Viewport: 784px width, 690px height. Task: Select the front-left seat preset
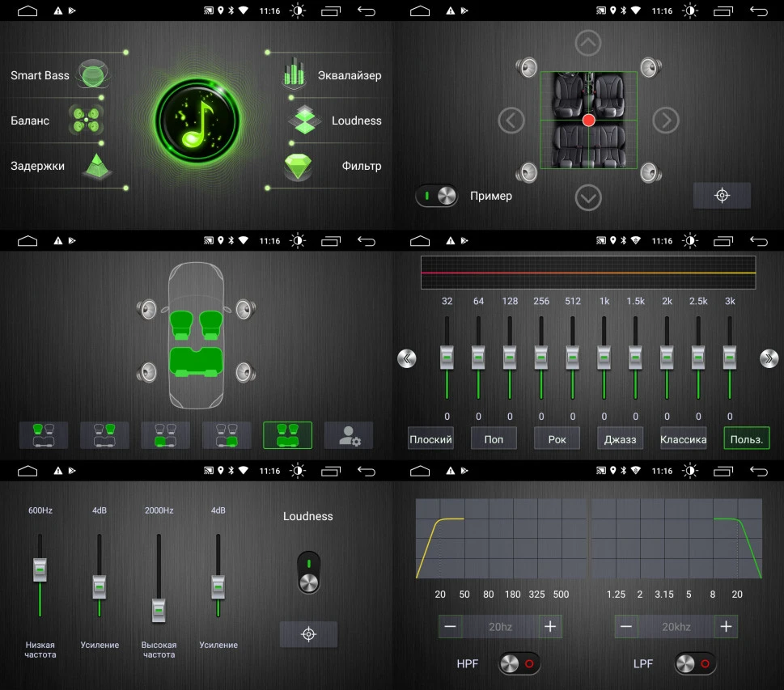tap(44, 435)
